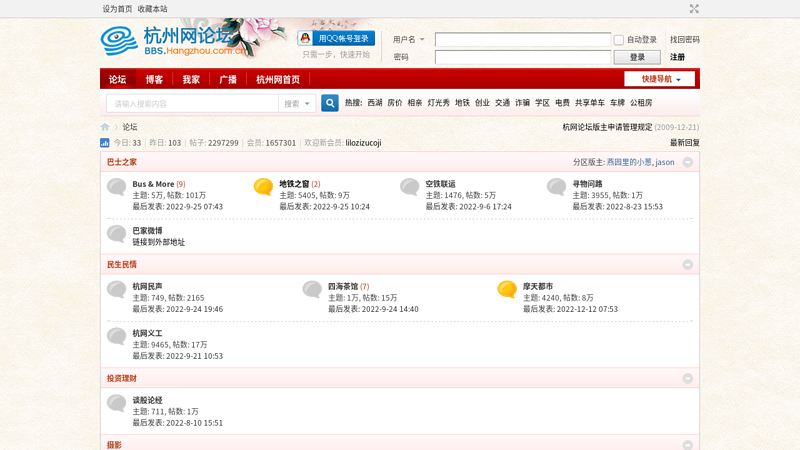Focus the search content input box
Screen dimensions: 800x450
[x=192, y=104]
